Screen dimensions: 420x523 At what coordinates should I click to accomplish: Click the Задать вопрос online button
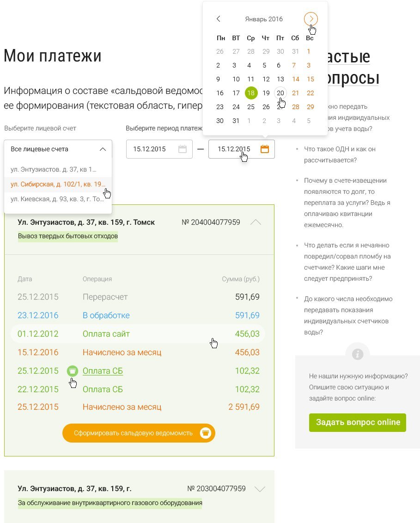[358, 422]
